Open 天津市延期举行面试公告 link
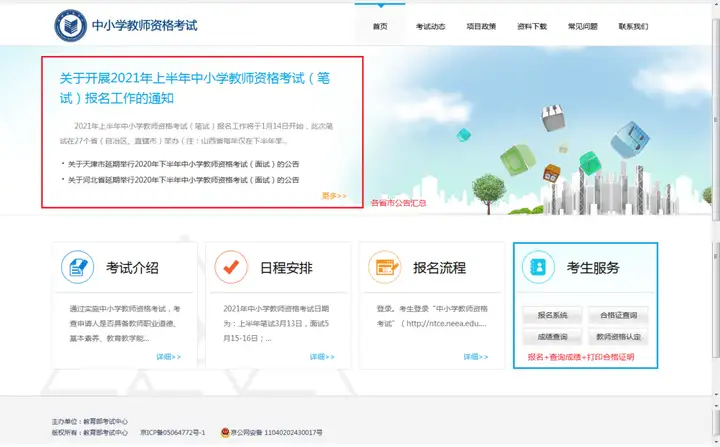The height and width of the screenshot is (447, 720). [x=183, y=164]
